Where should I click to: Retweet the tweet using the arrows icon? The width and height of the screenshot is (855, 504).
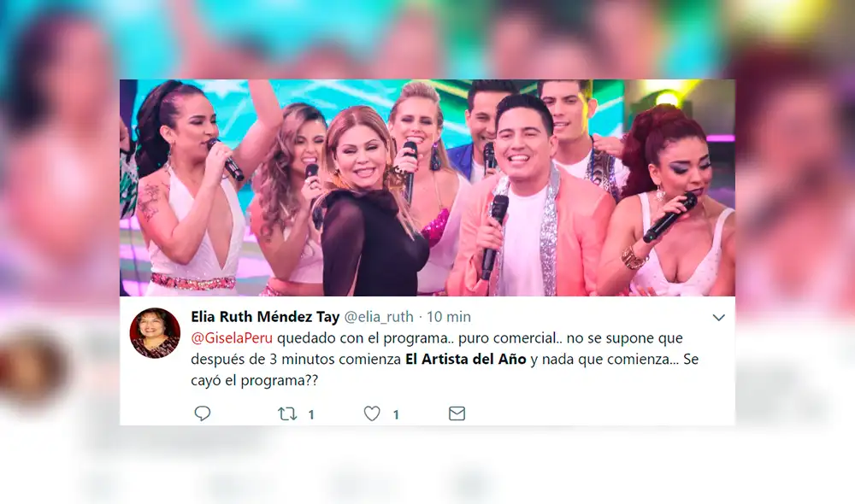coord(287,414)
